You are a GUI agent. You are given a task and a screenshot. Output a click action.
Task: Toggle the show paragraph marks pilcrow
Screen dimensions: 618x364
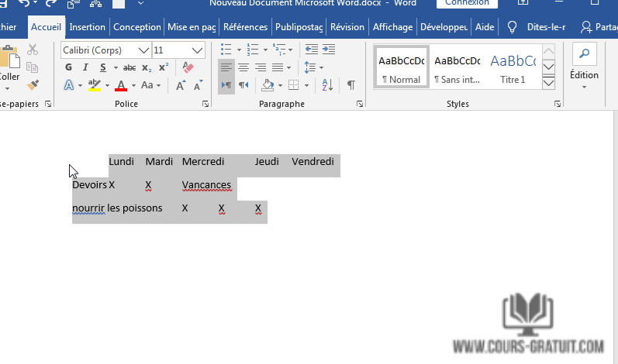351,84
